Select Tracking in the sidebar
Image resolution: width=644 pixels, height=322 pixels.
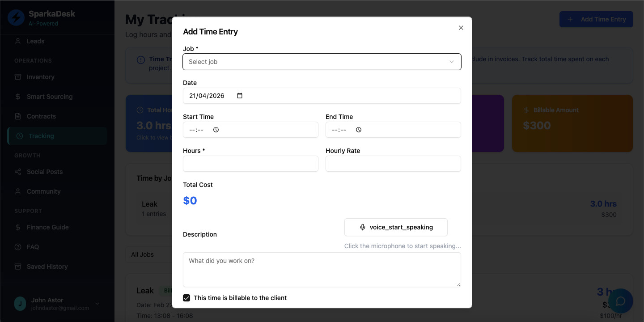pyautogui.click(x=57, y=136)
